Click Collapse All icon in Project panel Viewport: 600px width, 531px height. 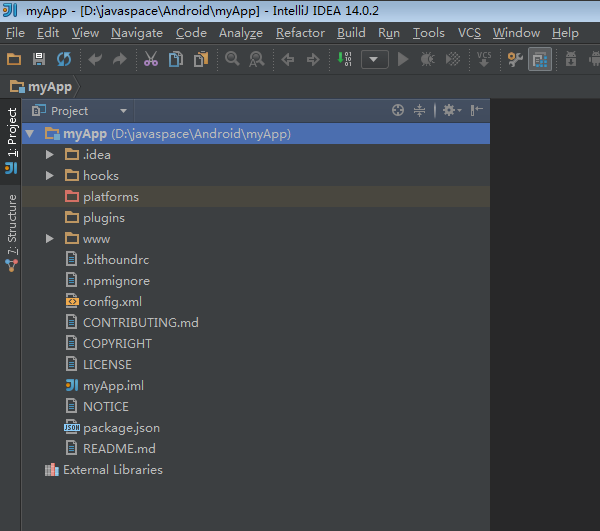click(x=419, y=111)
